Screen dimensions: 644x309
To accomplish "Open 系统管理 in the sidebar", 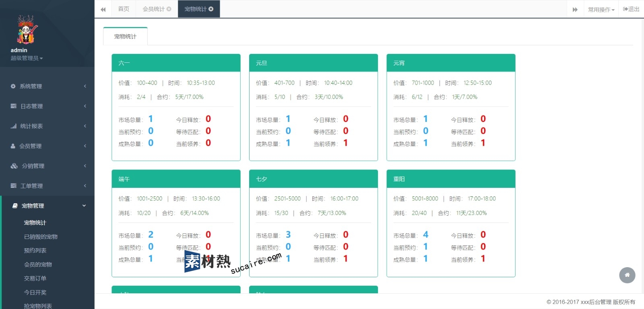I will (47, 86).
